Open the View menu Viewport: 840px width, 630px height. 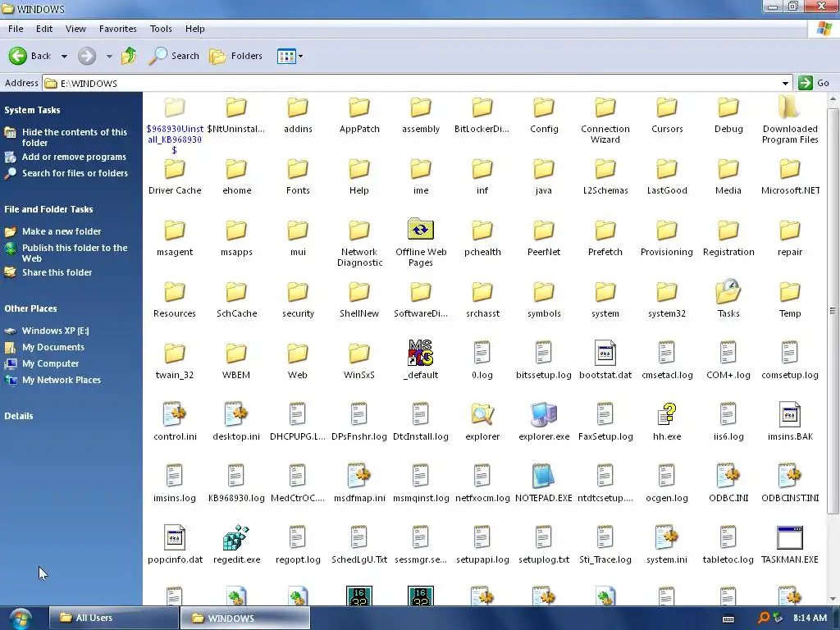point(75,29)
